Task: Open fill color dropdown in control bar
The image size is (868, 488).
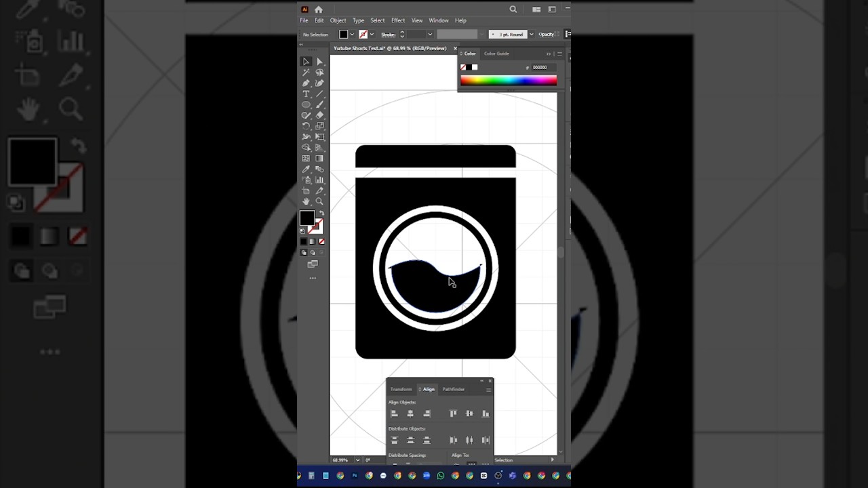Action: tap(351, 35)
